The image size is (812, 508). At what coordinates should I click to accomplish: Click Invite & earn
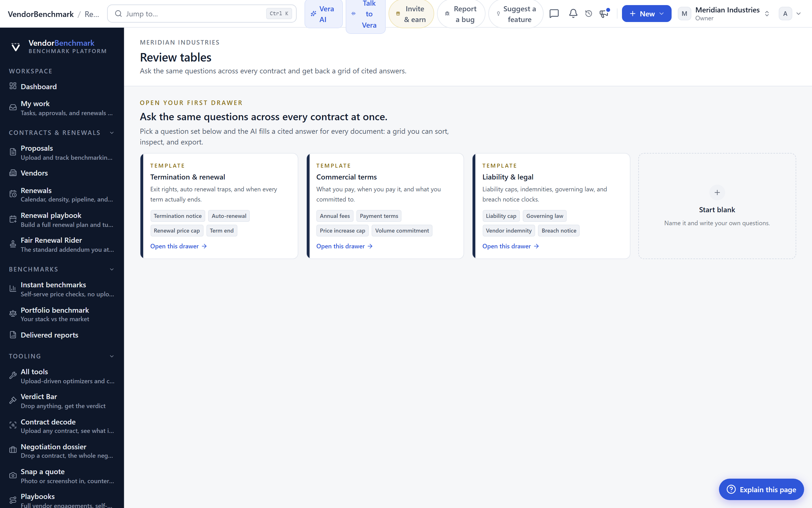coord(411,14)
